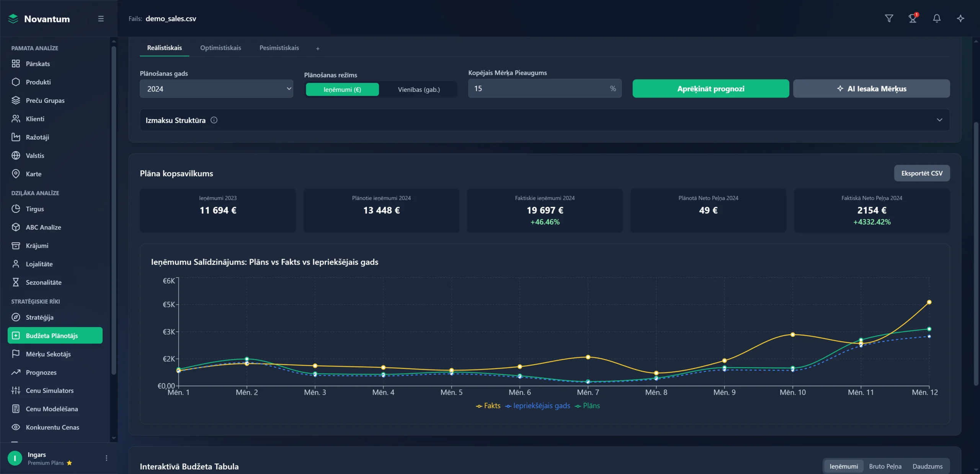Viewport: 980px width, 474px height.
Task: Open Sezonalitāte hourglass item
Action: (x=44, y=282)
